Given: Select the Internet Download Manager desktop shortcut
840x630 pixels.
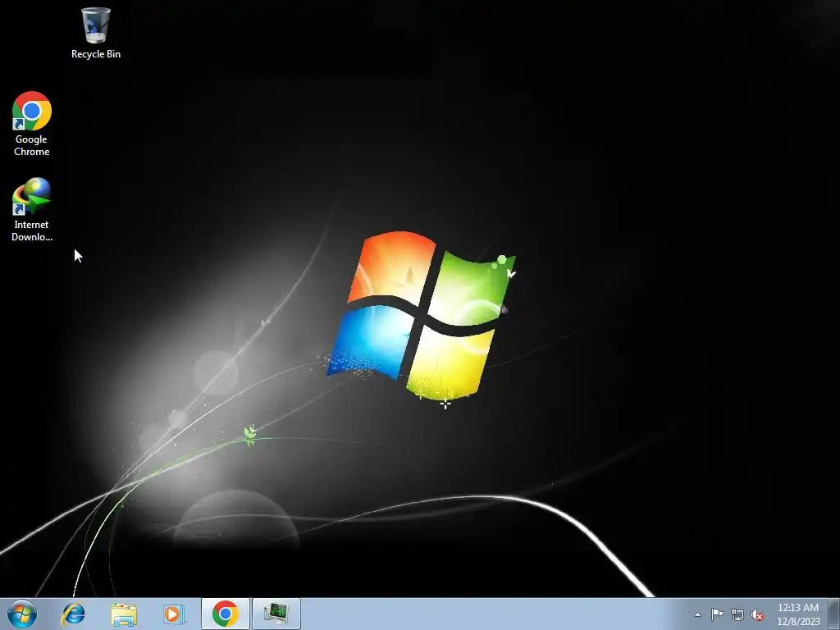Looking at the screenshot, I should tap(32, 209).
